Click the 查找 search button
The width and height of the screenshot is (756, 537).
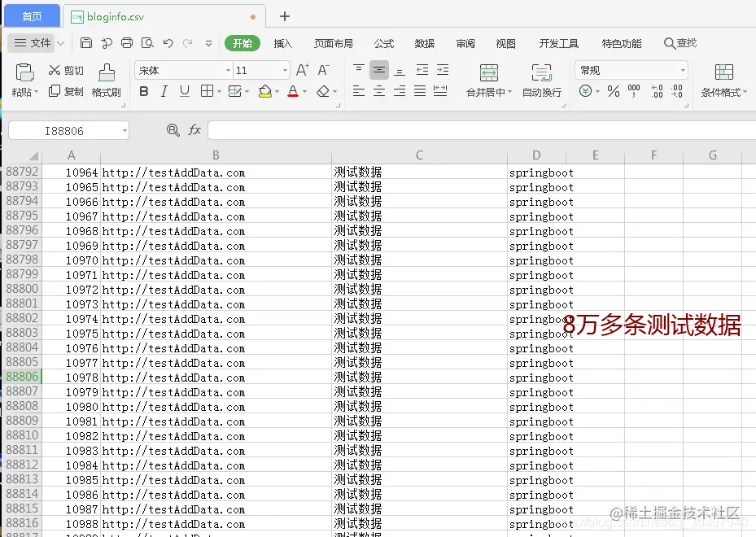[680, 43]
